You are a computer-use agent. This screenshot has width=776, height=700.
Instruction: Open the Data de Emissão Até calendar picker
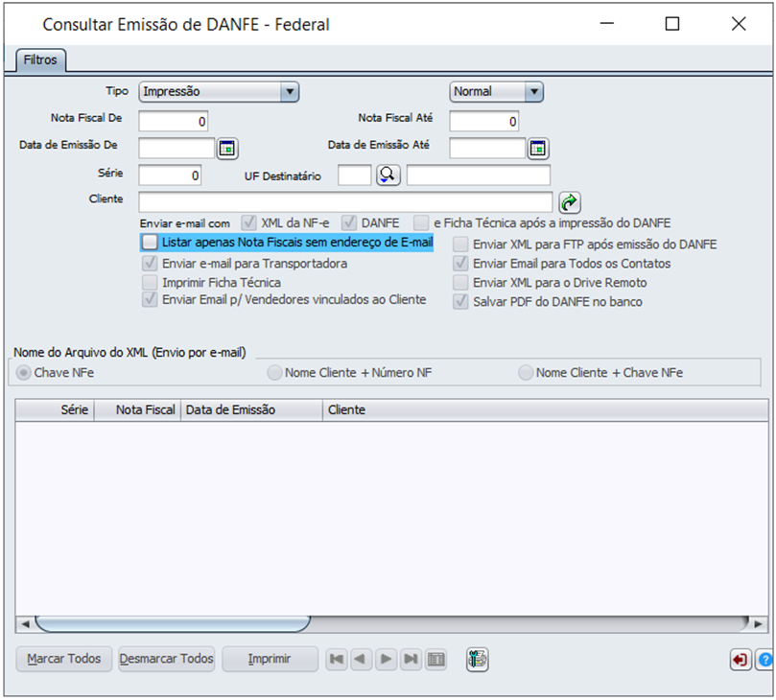point(538,149)
